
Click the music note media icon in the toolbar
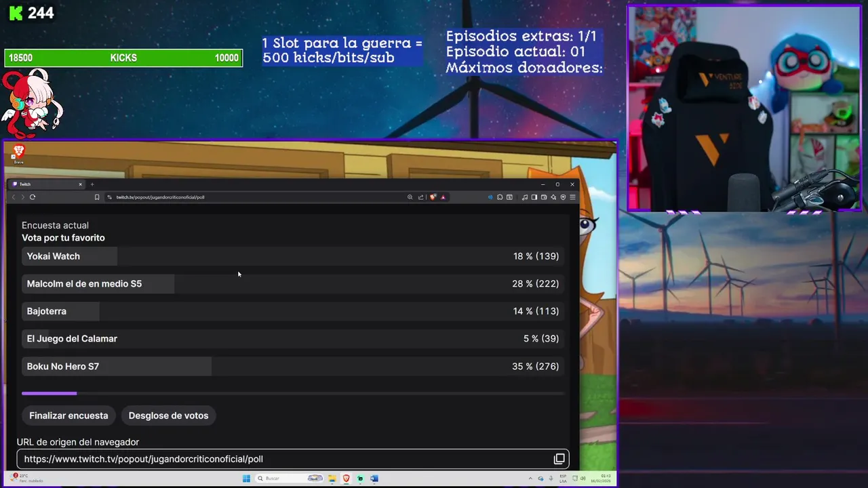pyautogui.click(x=525, y=197)
